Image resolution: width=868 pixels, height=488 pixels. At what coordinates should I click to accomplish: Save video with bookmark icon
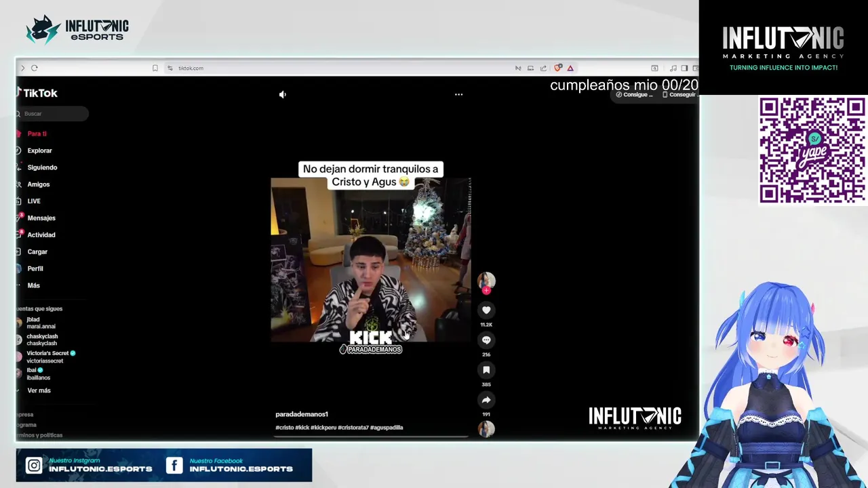coord(486,370)
